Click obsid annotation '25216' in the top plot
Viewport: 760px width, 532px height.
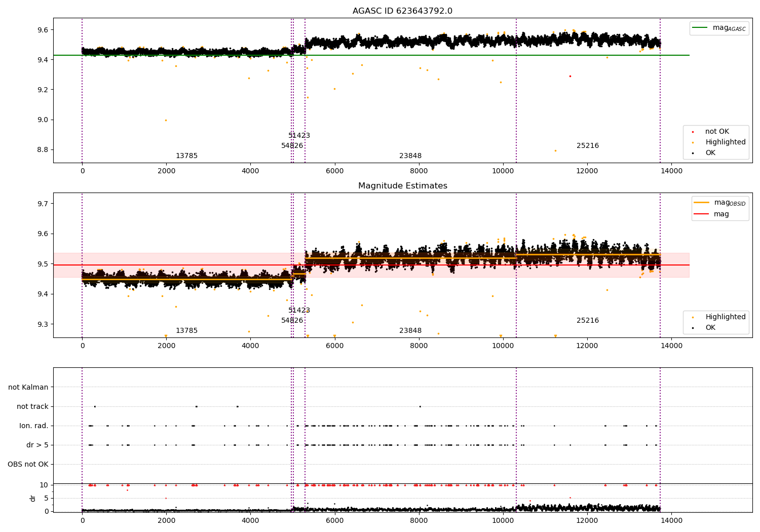[x=588, y=146]
